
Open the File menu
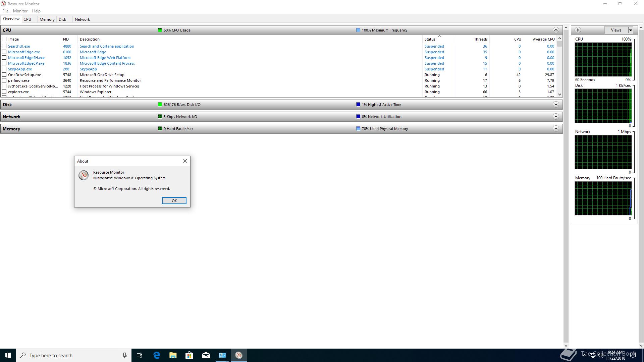point(5,11)
